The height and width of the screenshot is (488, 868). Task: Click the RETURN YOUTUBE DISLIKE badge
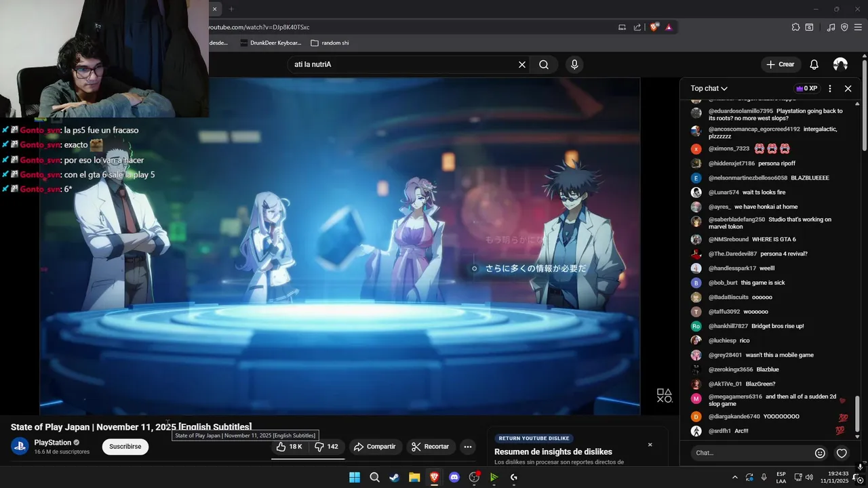534,439
